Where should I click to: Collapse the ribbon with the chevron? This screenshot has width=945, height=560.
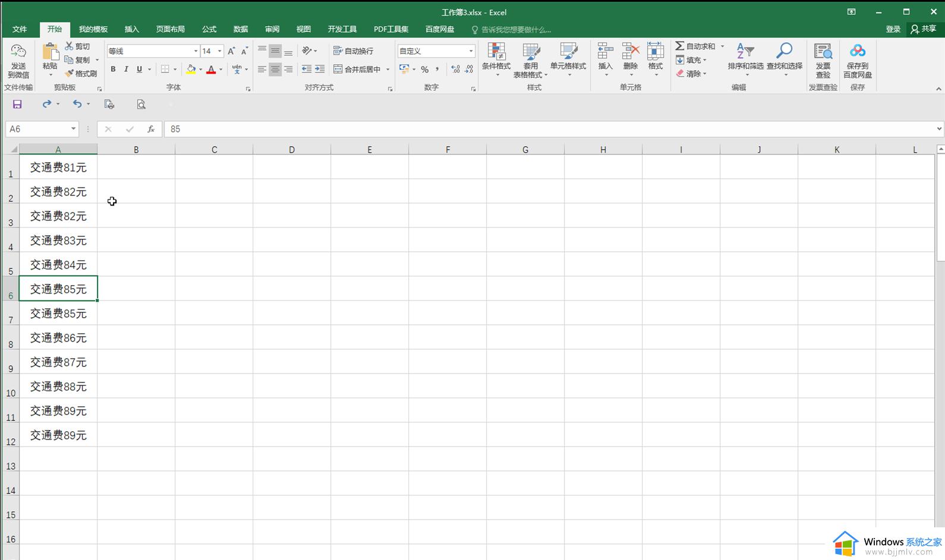click(x=938, y=89)
